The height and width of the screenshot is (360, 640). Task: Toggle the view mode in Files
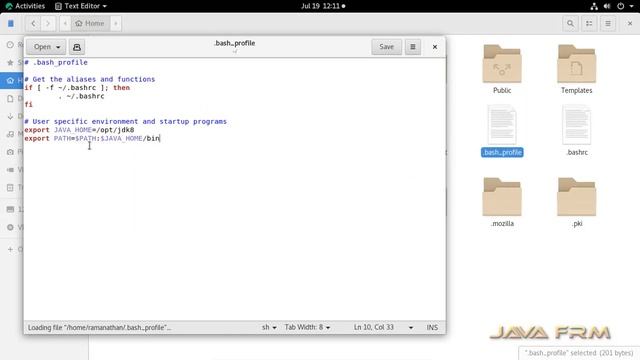click(x=589, y=24)
